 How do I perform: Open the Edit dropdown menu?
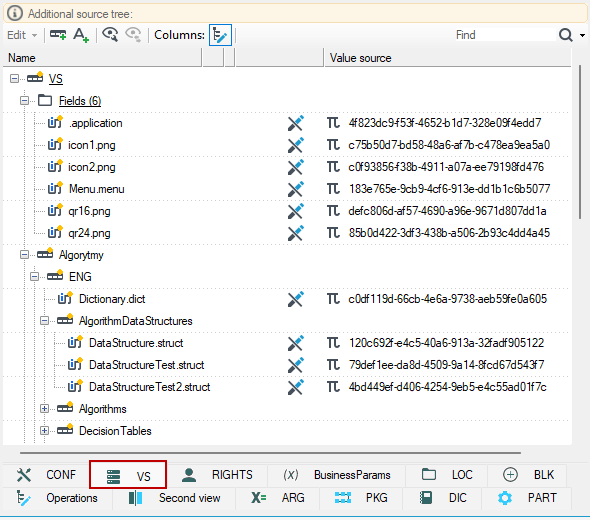(22, 35)
